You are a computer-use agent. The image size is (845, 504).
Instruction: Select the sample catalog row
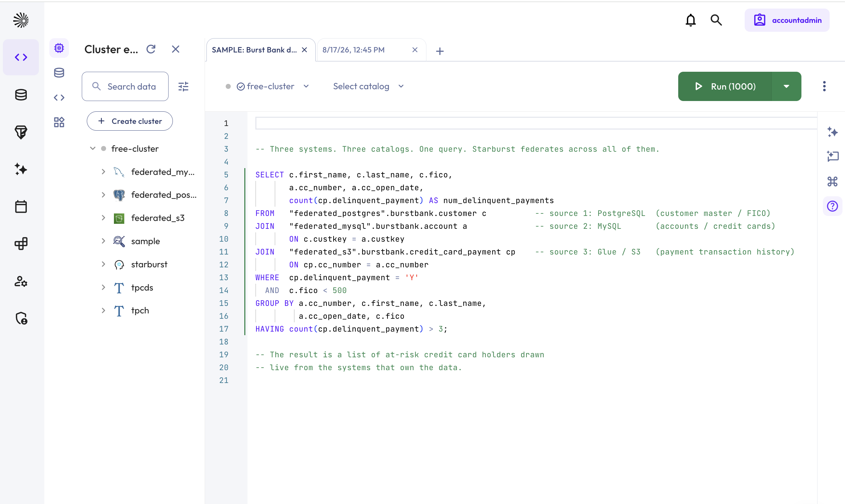coord(145,241)
